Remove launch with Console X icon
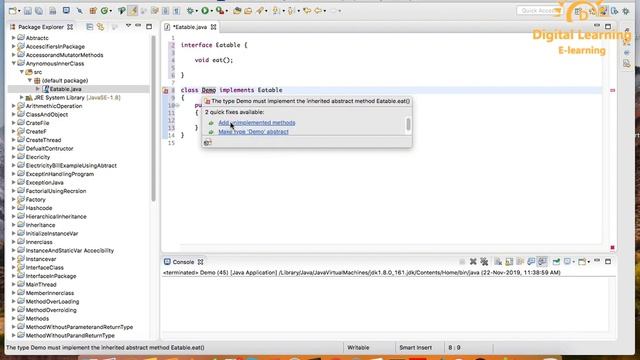The width and height of the screenshot is (640, 360). tap(473, 262)
